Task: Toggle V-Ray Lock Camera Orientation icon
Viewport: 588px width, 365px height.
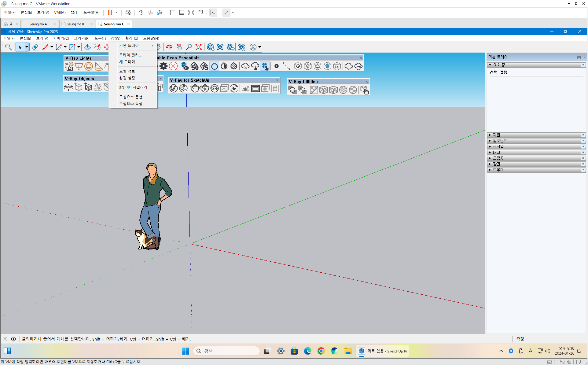Action: [x=275, y=89]
